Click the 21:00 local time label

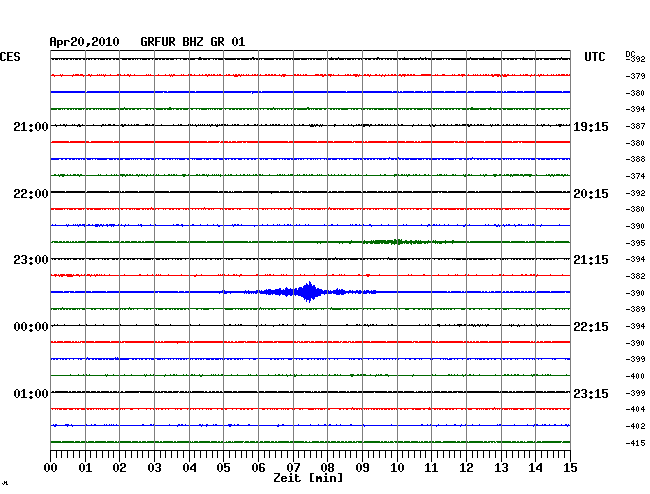click(x=31, y=127)
